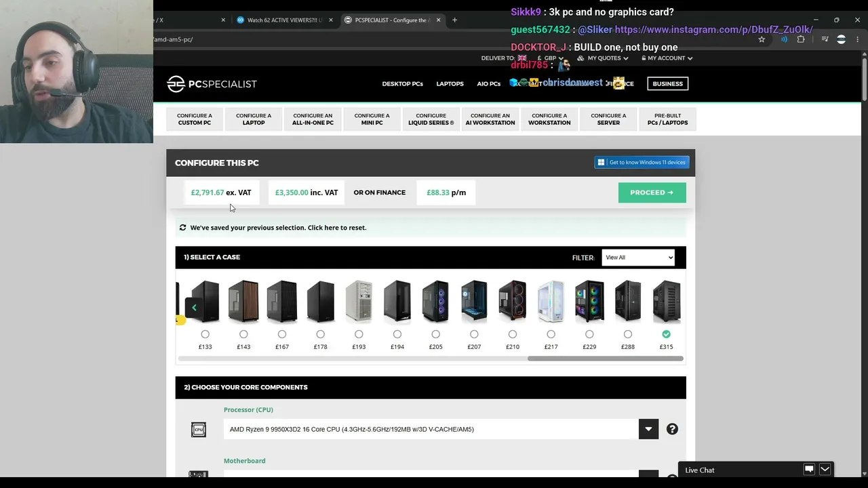
Task: Open the Configure an All-In-One PC tab
Action: pyautogui.click(x=313, y=119)
